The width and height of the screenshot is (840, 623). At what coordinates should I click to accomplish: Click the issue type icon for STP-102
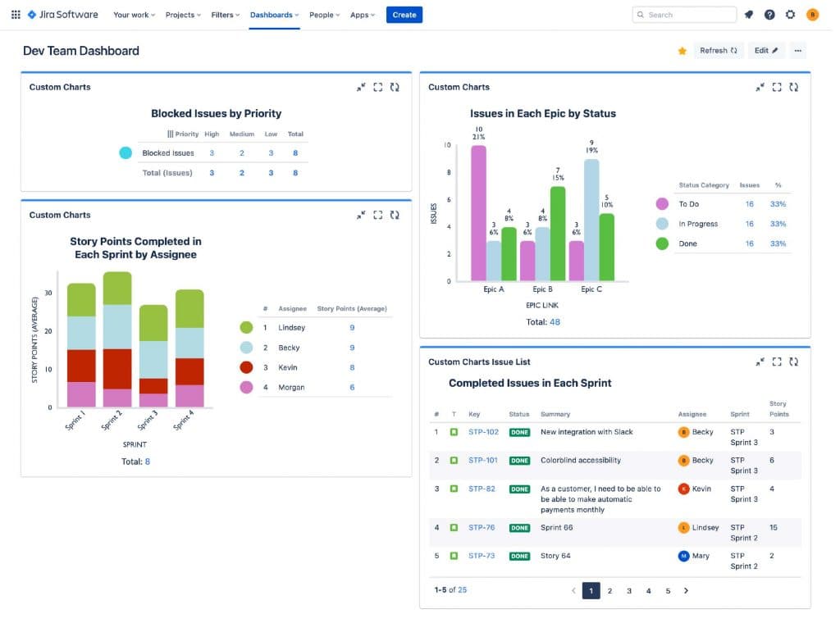(x=454, y=432)
